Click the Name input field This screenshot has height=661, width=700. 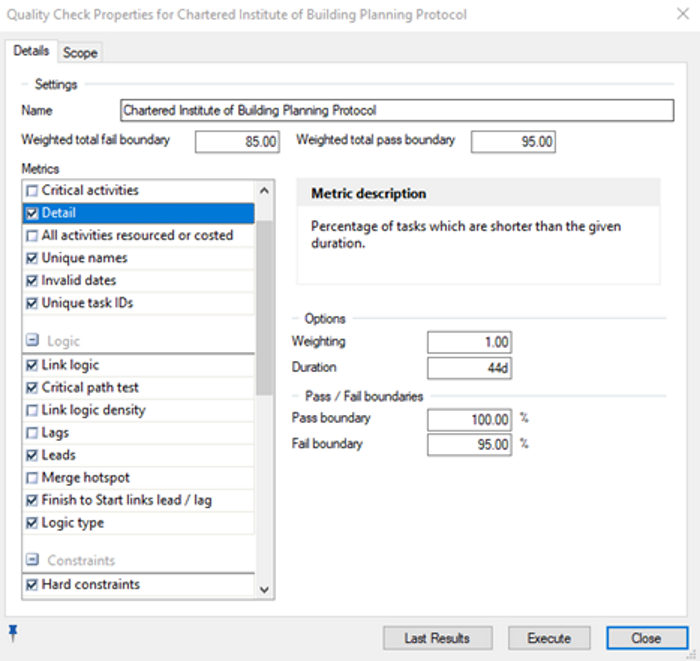click(397, 110)
